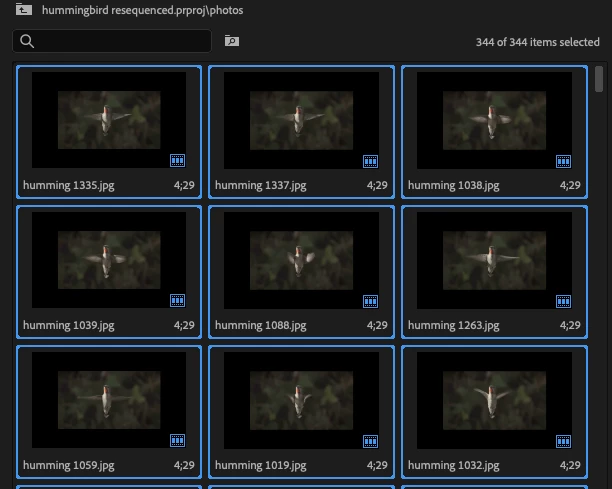Click the file name humming 1032.jpg
Image resolution: width=612 pixels, height=489 pixels.
[454, 466]
